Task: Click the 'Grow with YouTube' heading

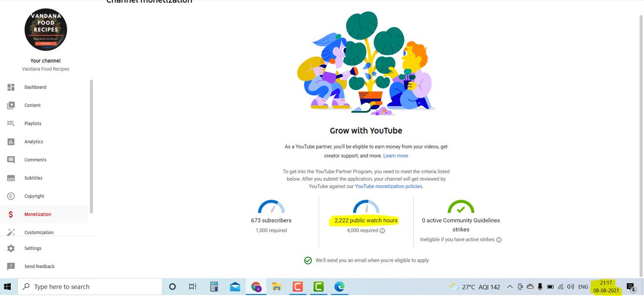Action: coord(366,130)
